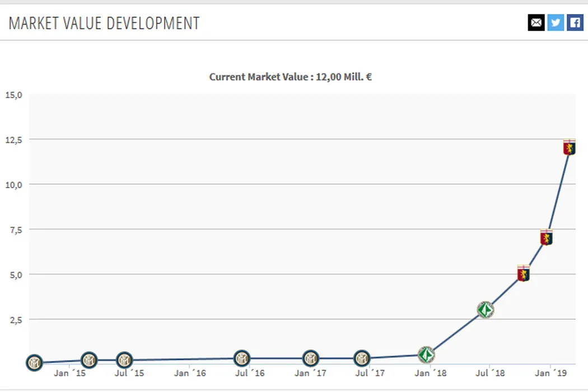Select the first Inter crest at chart start

pos(34,362)
